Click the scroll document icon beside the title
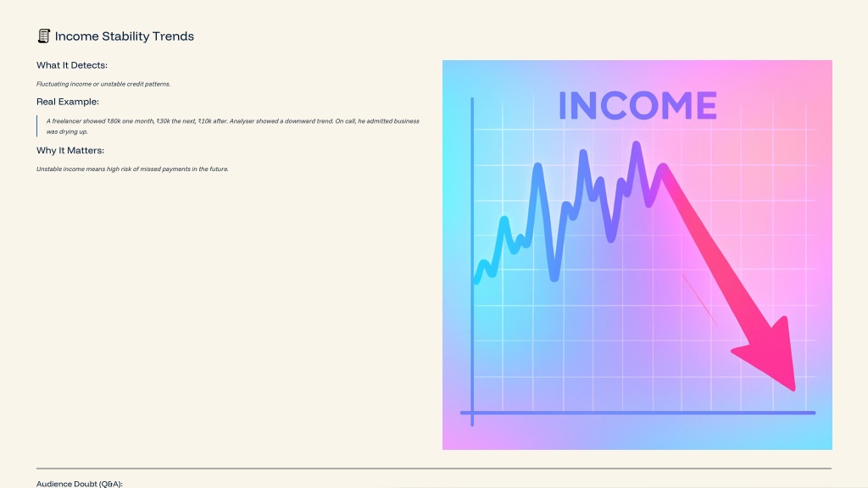The width and height of the screenshot is (868, 488). (44, 36)
